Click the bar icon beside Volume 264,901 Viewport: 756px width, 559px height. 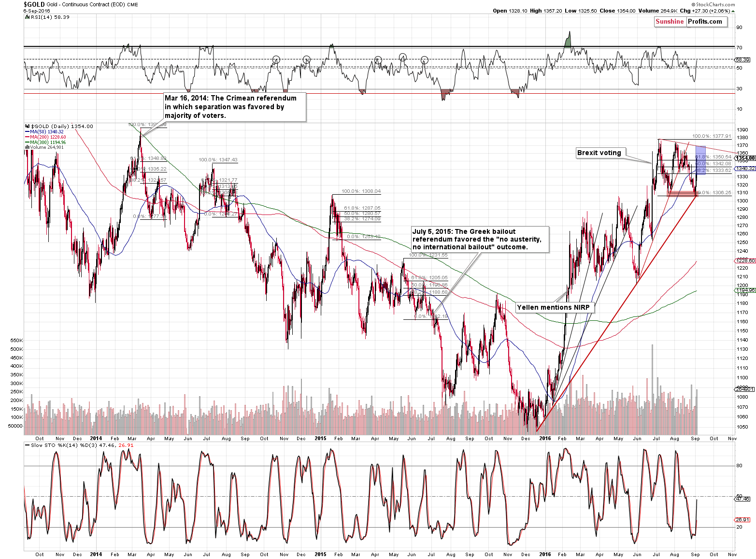[x=27, y=147]
